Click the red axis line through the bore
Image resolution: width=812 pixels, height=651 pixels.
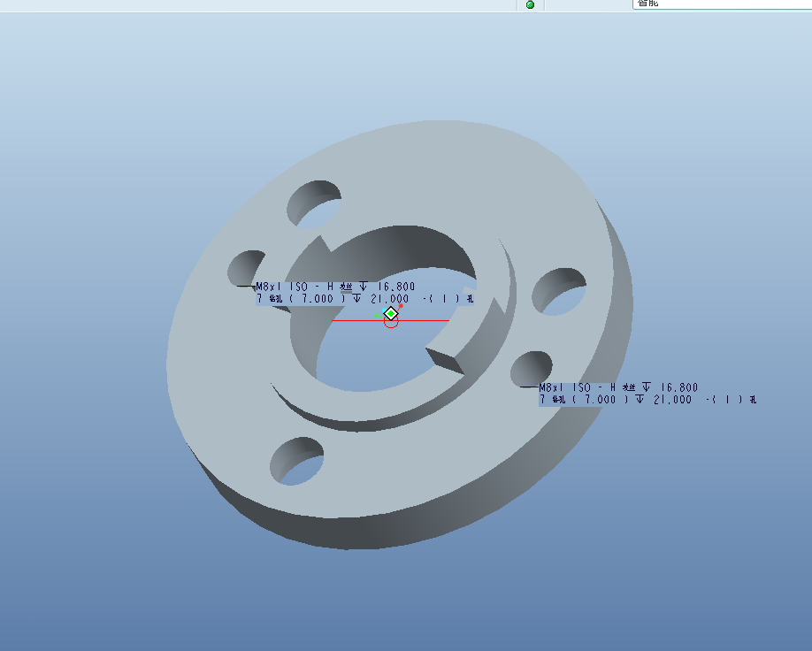coord(390,320)
